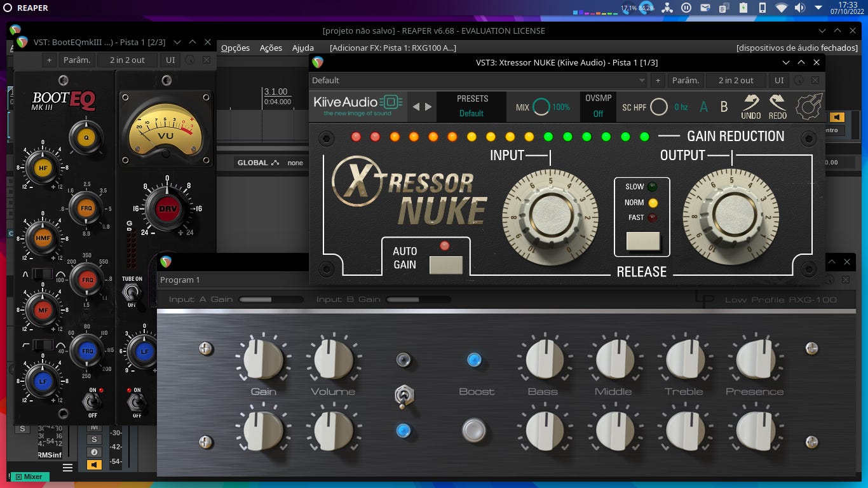Expand BootEQ window title chevron menu
The image size is (868, 488).
(x=177, y=42)
